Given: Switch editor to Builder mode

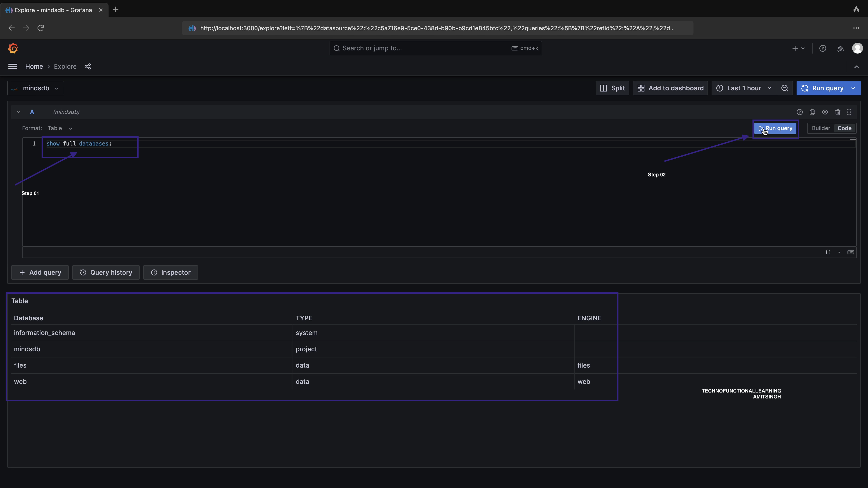Looking at the screenshot, I should pos(821,128).
